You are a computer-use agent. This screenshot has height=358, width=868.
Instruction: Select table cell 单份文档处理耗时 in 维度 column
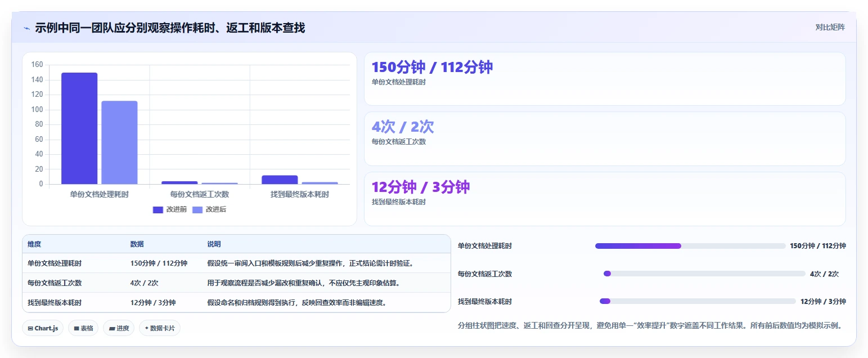[55, 263]
